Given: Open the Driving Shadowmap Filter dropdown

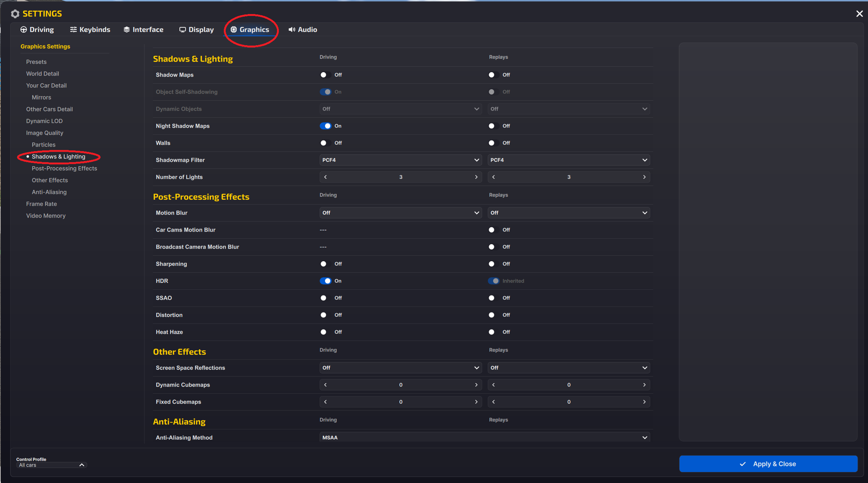Looking at the screenshot, I should [401, 160].
